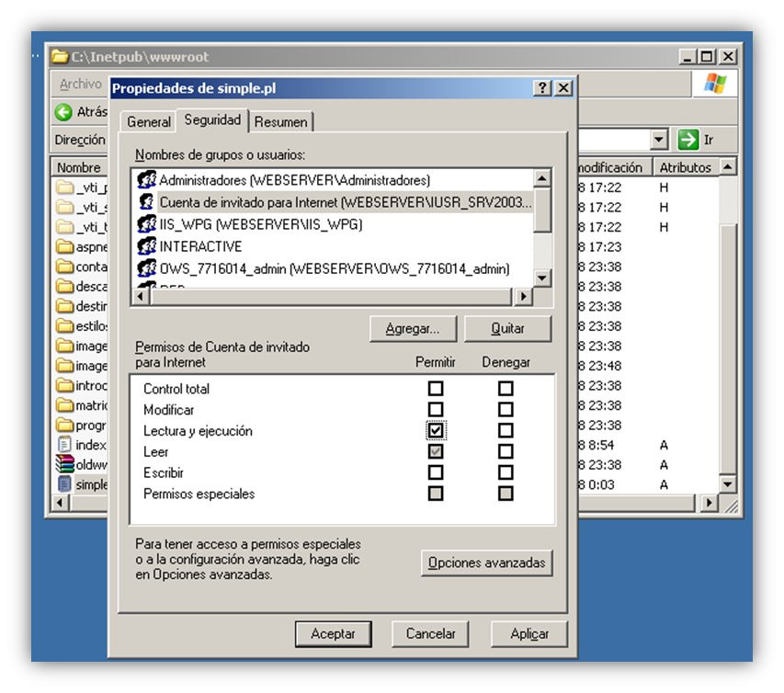
Task: Check Denegar for Escribir
Action: tap(506, 472)
